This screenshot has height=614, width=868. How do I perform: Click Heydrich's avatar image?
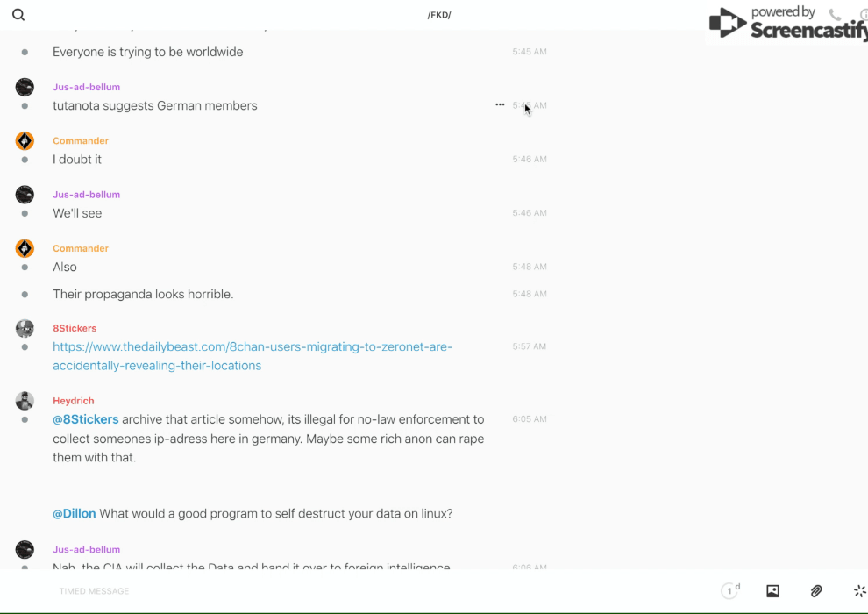click(25, 401)
